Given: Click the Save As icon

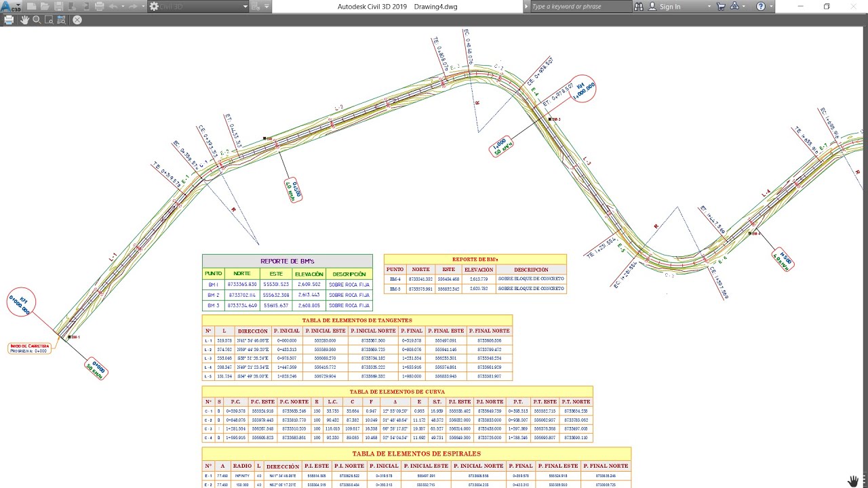Looking at the screenshot, I should tap(73, 6).
